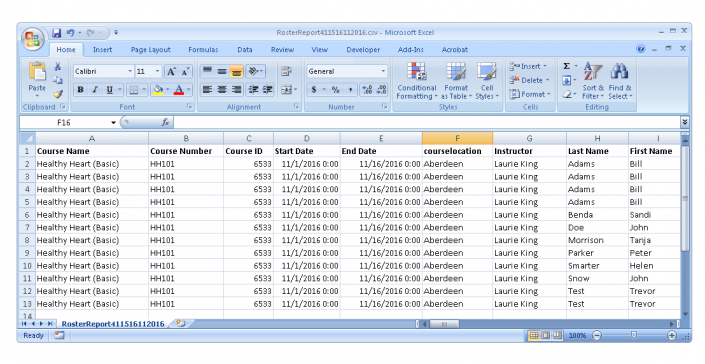Click Format in the Cells group
705x364 pixels.
pyautogui.click(x=530, y=94)
